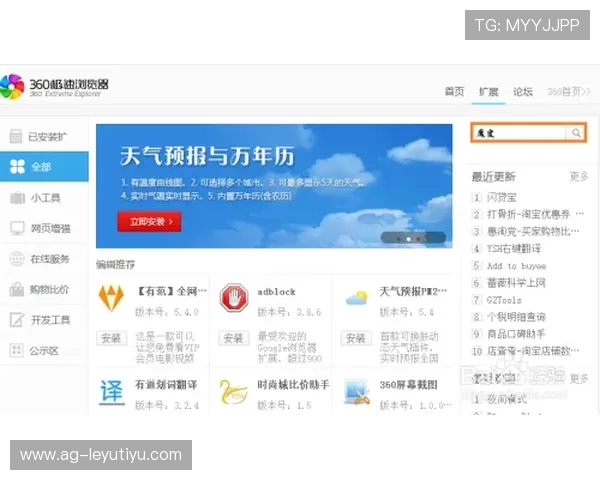Click the 时尚城比价助手 swan icon
The height and width of the screenshot is (480, 600).
point(234,392)
